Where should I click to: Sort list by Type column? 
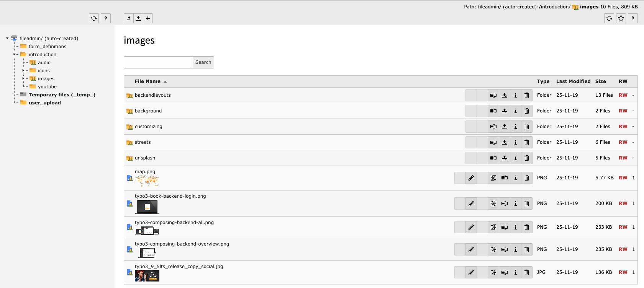coord(543,81)
